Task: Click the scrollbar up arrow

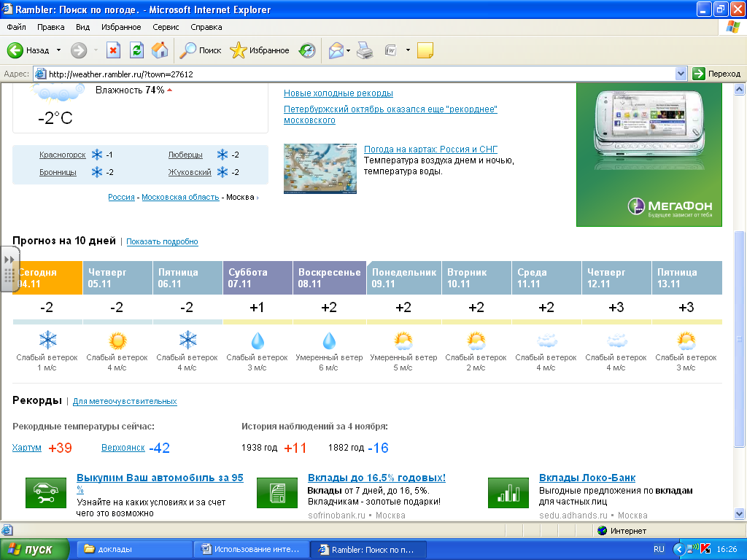Action: (740, 89)
